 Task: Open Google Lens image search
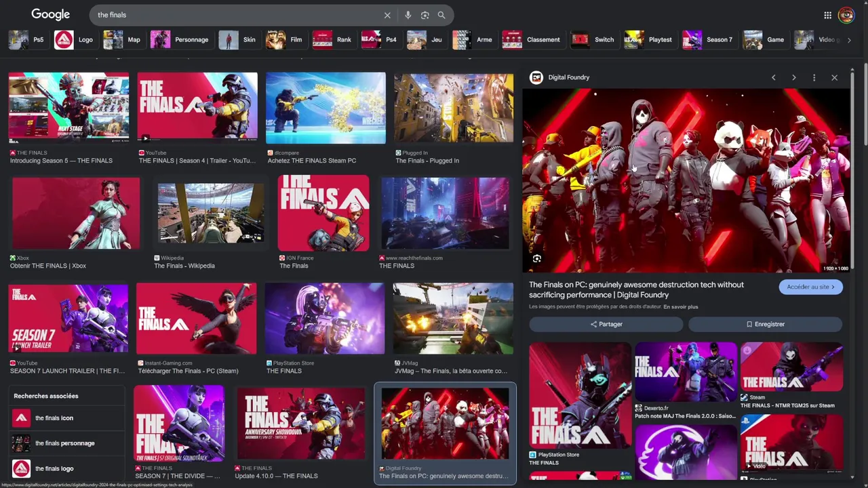(425, 15)
